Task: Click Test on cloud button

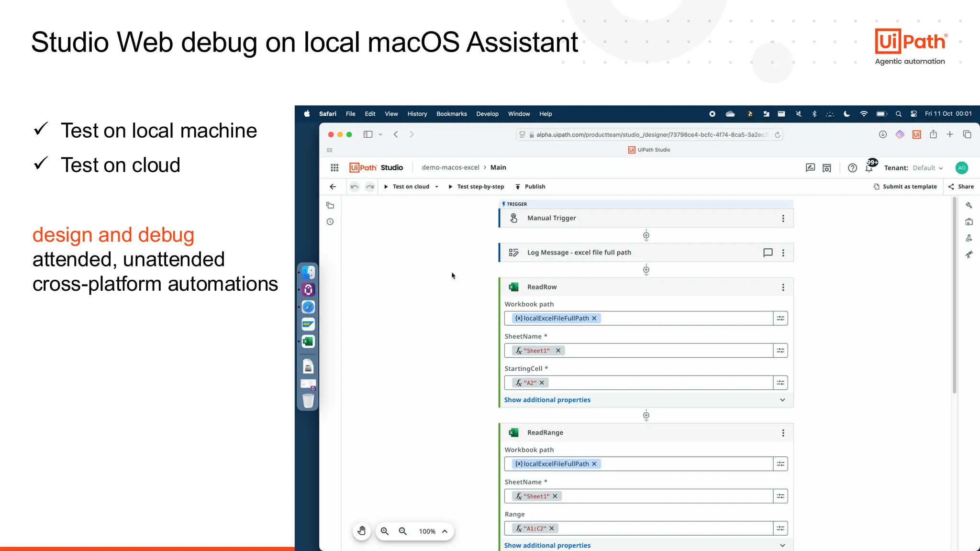Action: [407, 187]
